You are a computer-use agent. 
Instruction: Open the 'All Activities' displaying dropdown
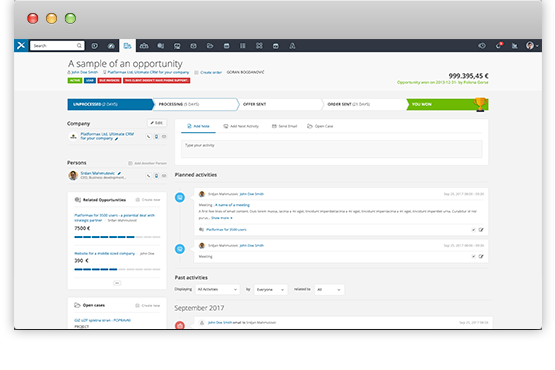pyautogui.click(x=217, y=290)
